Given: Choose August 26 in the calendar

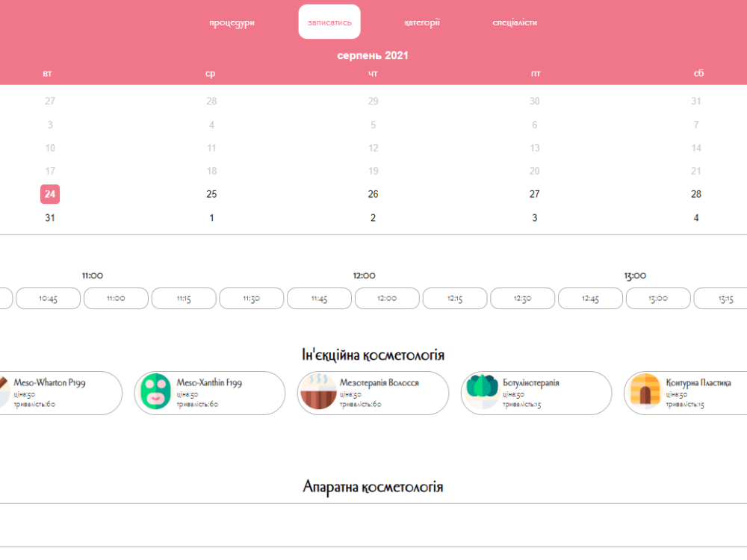Looking at the screenshot, I should coord(373,194).
